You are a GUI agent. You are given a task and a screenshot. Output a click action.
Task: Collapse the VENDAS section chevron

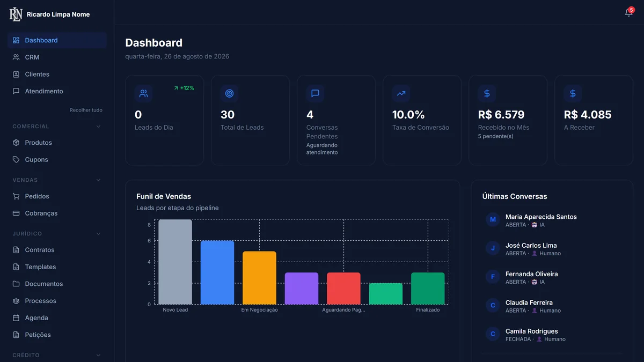pos(98,180)
